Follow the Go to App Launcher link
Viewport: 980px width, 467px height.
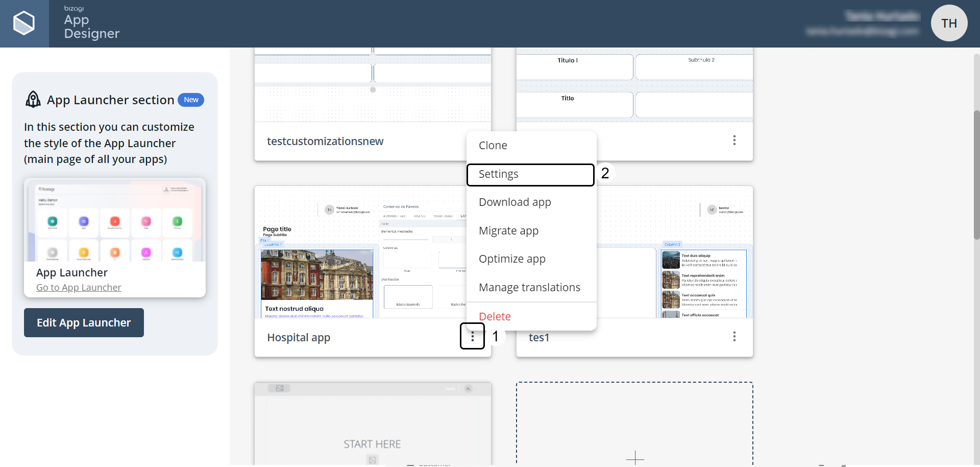pos(79,288)
